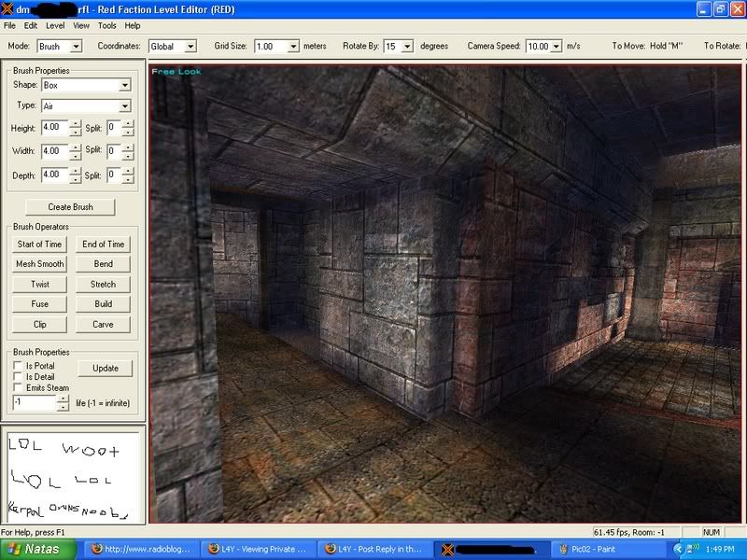Expand hidden system tray icons
Image resolution: width=747 pixels, height=560 pixels.
pos(678,550)
